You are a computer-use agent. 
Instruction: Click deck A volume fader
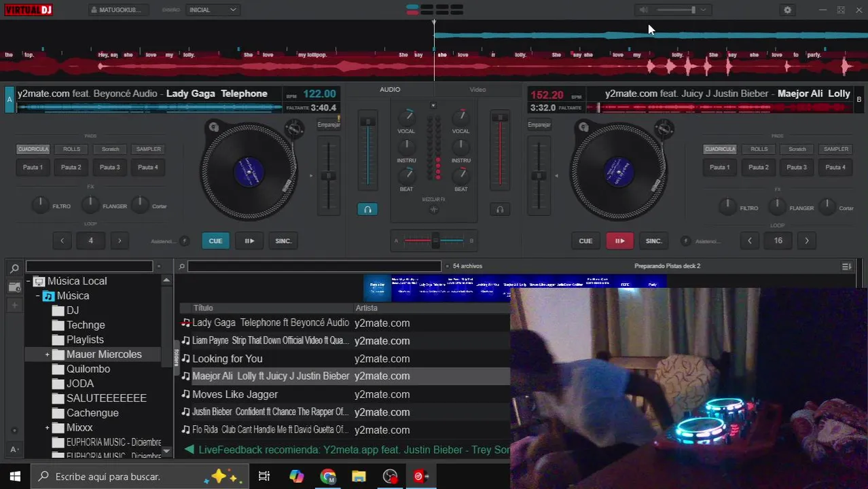(367, 149)
